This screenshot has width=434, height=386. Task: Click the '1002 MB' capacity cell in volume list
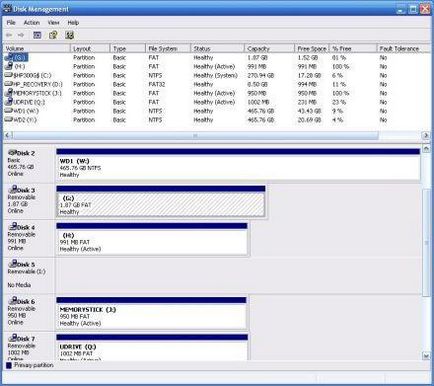pos(258,102)
